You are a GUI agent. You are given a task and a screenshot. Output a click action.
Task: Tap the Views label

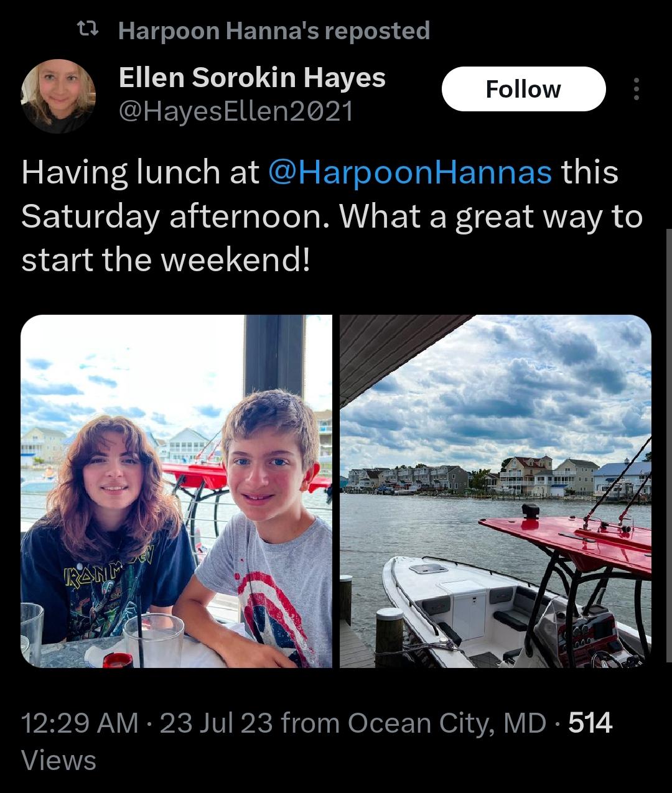pos(58,760)
